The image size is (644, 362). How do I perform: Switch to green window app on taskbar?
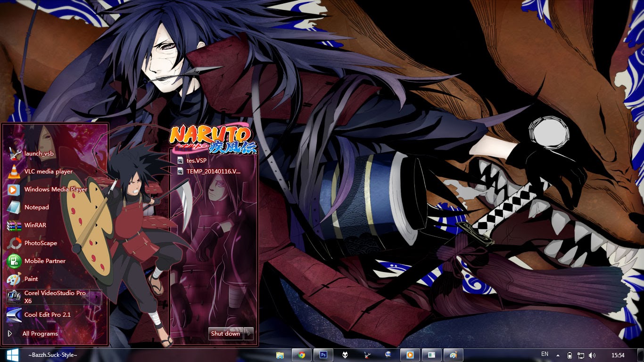pos(431,355)
